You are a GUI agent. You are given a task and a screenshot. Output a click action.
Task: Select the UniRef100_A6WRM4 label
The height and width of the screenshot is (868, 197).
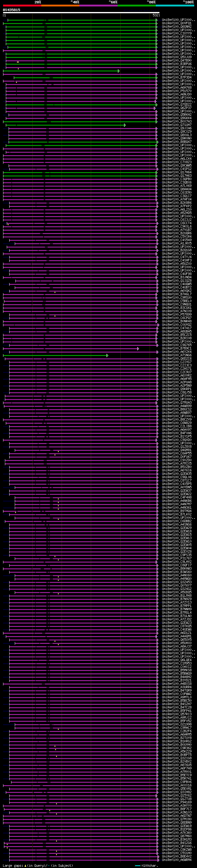coord(177,860)
